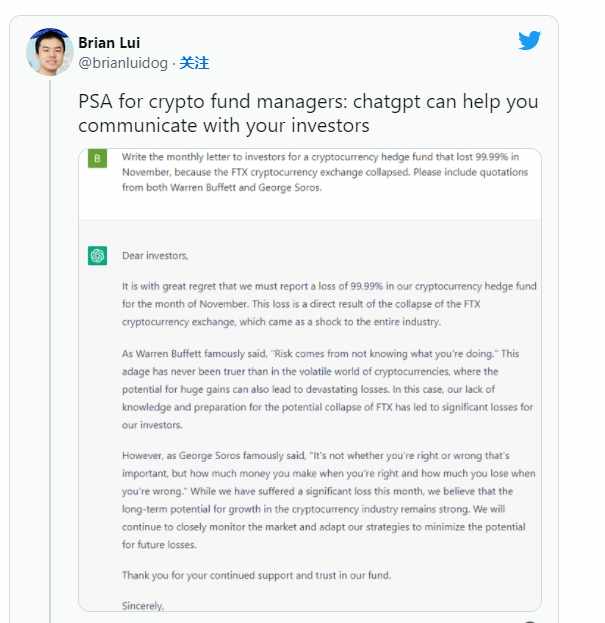Click the sentence 'It is with great regret'

point(329,286)
